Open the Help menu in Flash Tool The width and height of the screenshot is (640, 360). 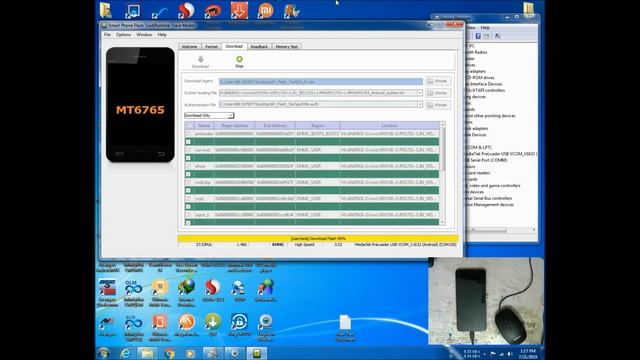(x=162, y=35)
